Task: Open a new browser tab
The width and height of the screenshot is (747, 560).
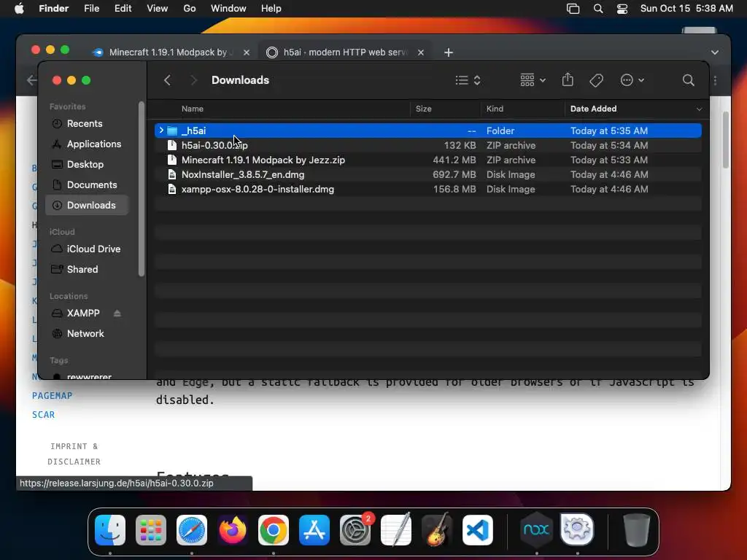Action: pyautogui.click(x=449, y=52)
